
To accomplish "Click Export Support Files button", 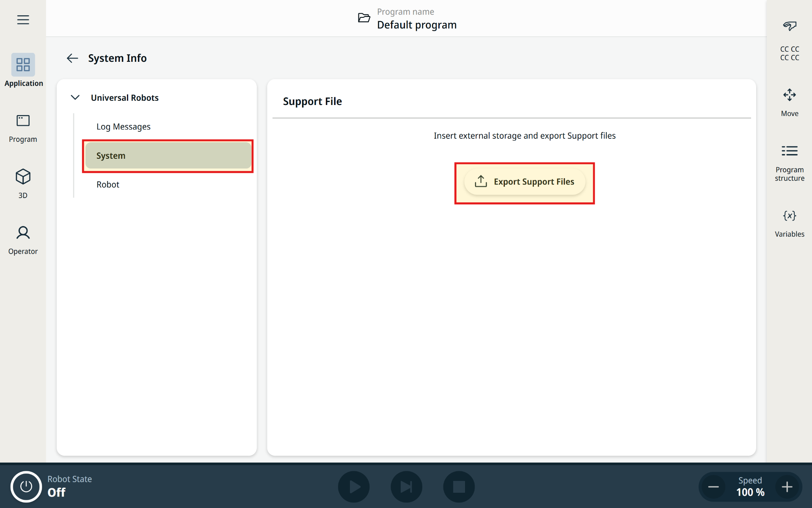I will (x=524, y=182).
